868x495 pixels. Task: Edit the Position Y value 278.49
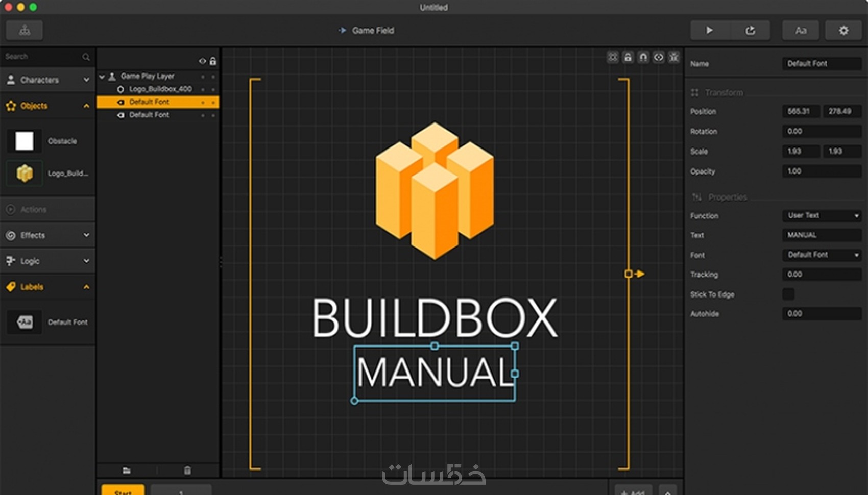tap(842, 111)
